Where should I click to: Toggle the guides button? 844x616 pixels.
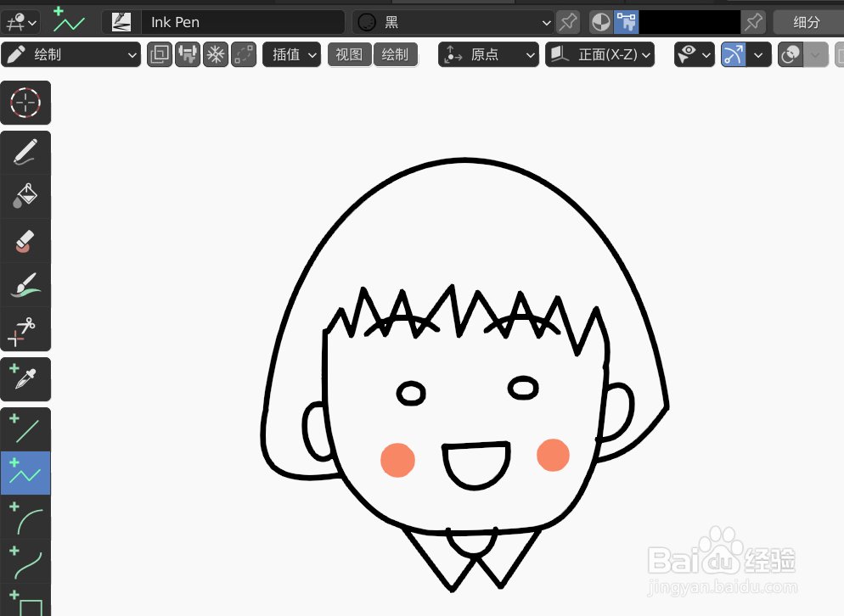734,54
